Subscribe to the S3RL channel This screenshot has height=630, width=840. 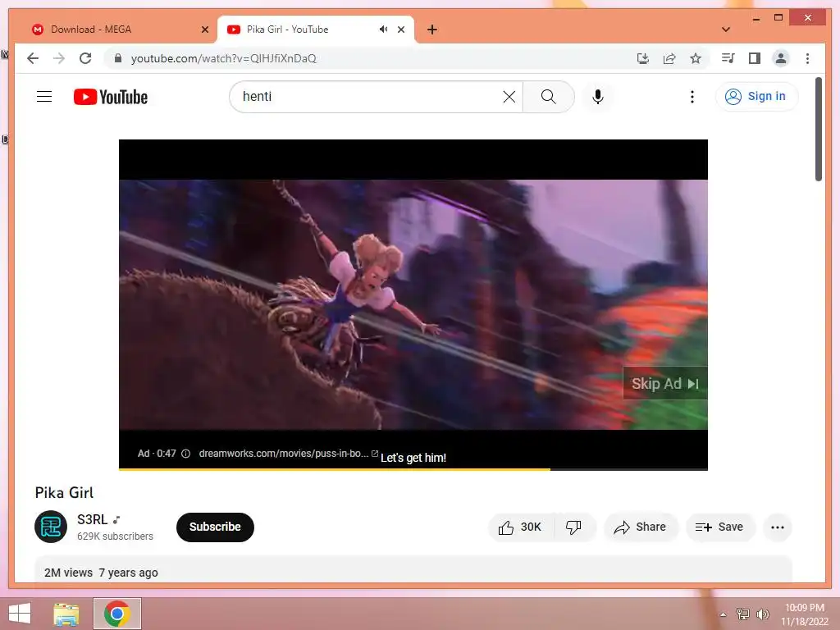click(215, 527)
